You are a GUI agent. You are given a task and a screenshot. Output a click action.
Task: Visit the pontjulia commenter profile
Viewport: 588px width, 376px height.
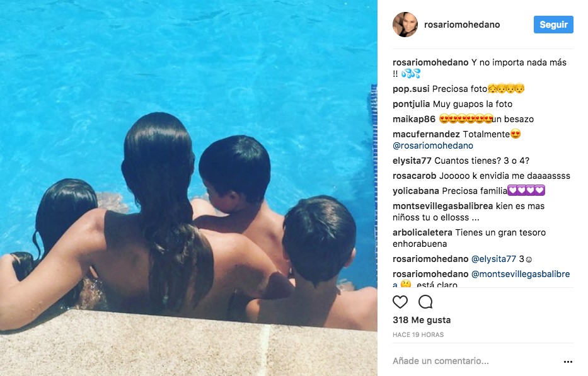pyautogui.click(x=411, y=104)
